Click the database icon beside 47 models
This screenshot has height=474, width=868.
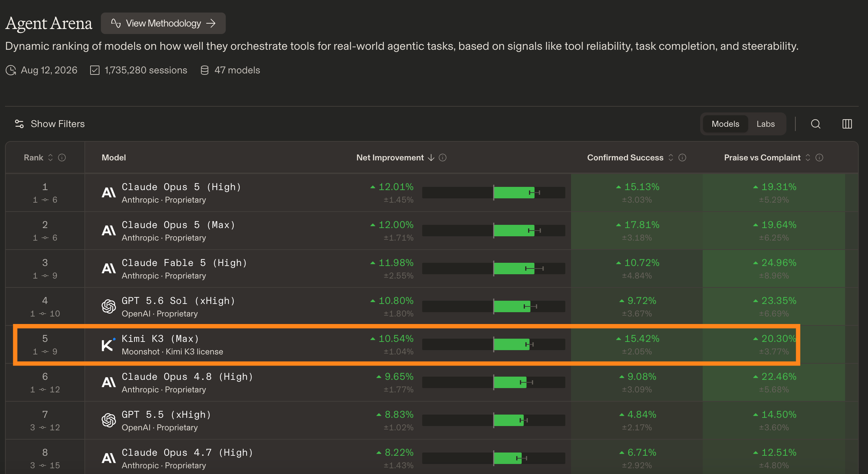[x=205, y=70]
